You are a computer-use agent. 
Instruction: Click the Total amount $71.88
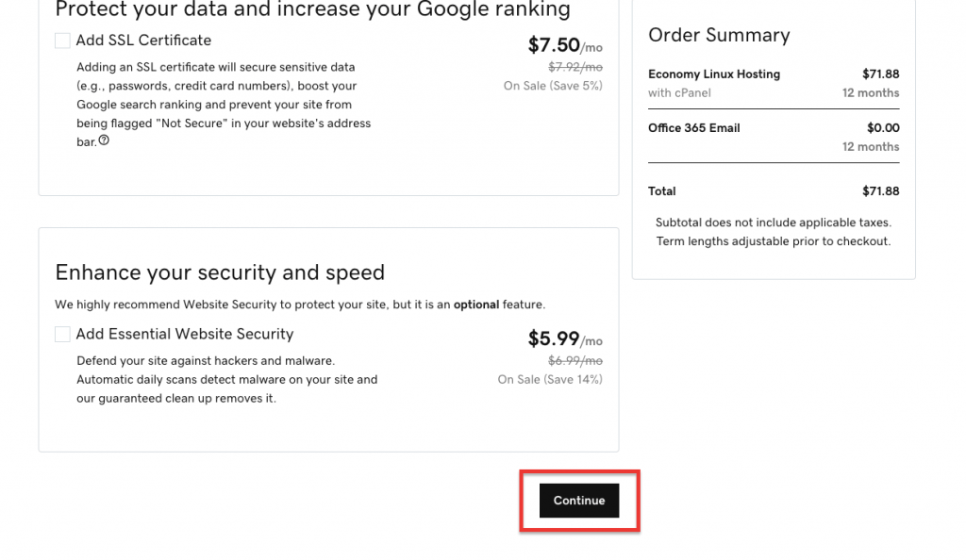[880, 191]
